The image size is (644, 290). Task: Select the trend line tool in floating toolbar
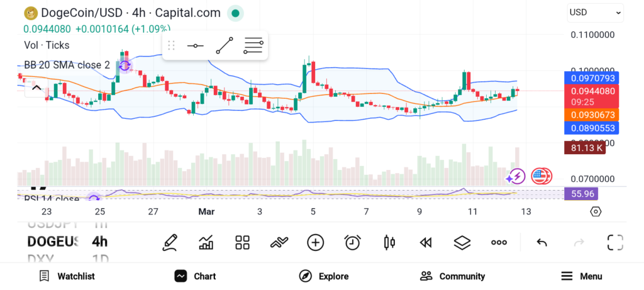point(224,45)
